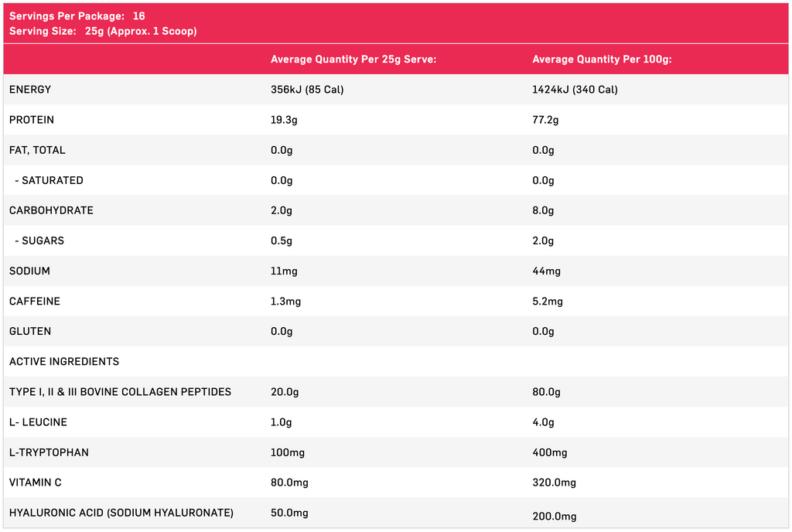Select the L-LEUCINE row label
This screenshot has width=792, height=532.
(38, 421)
